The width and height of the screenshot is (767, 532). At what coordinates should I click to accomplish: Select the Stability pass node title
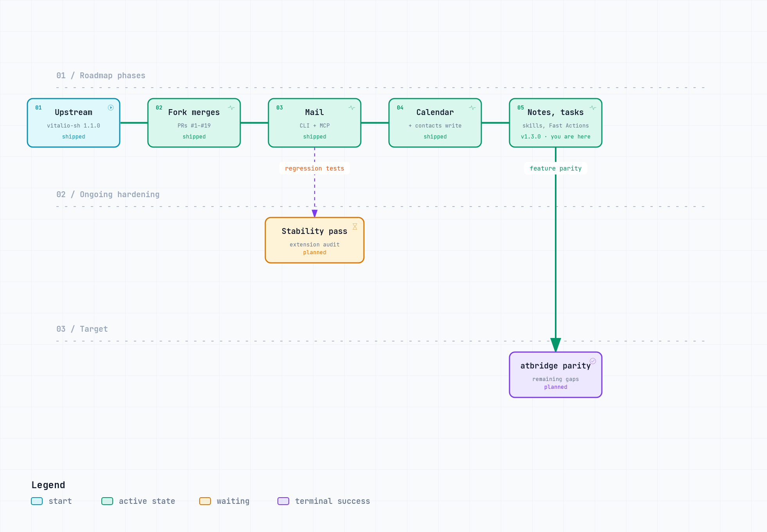(x=315, y=231)
